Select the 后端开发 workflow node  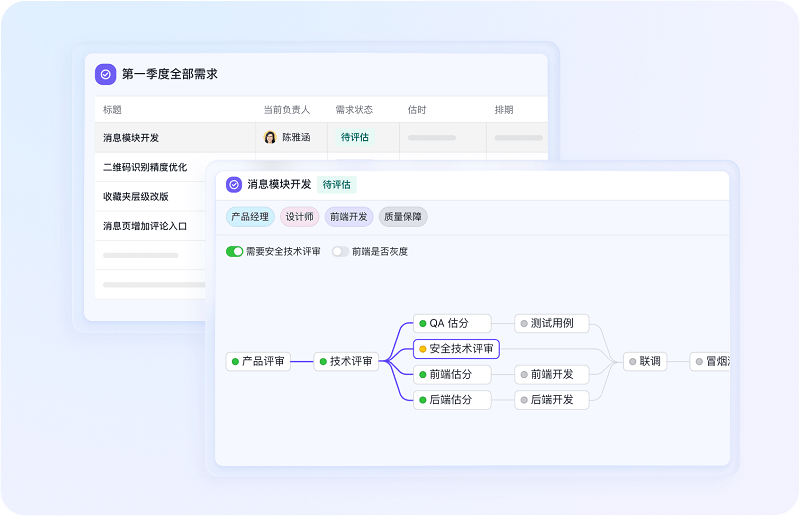coord(551,399)
